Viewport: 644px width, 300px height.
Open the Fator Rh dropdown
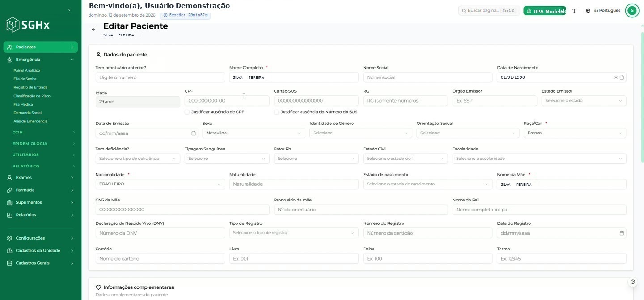click(316, 159)
